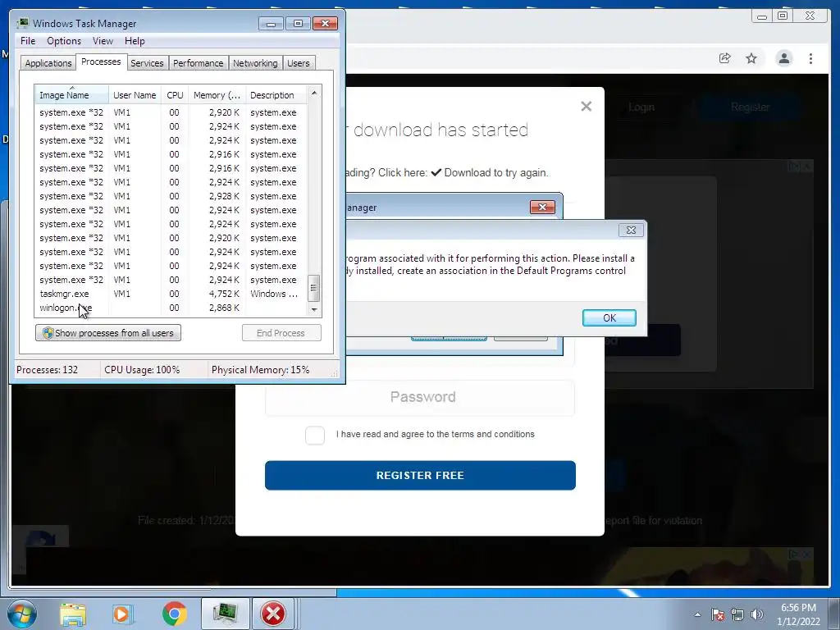The height and width of the screenshot is (630, 840).
Task: Open the network tray icon
Action: [x=737, y=614]
